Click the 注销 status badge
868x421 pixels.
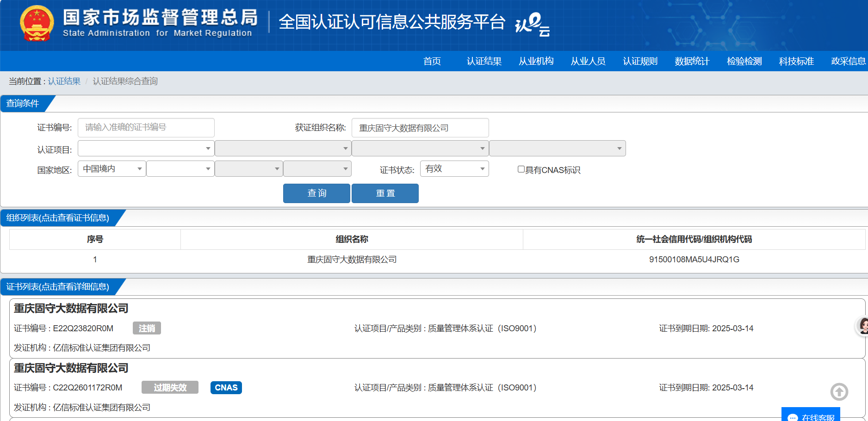(x=147, y=328)
